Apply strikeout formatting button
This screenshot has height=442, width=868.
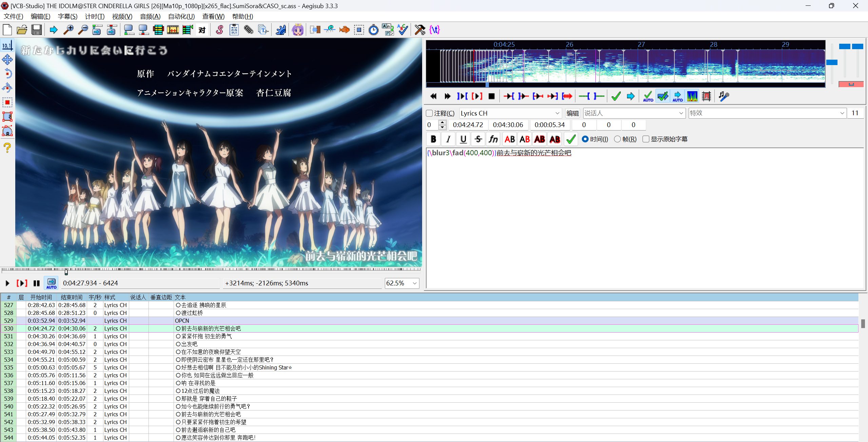[478, 139]
